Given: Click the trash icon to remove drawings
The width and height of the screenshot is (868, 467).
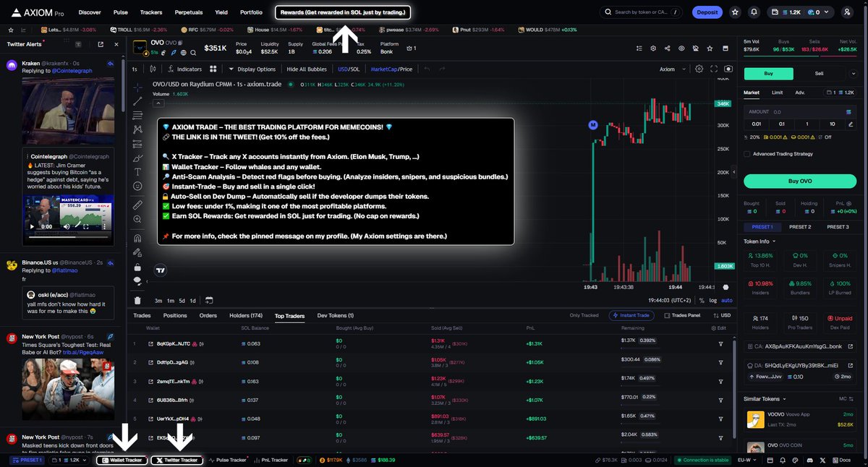Looking at the screenshot, I should [x=137, y=300].
